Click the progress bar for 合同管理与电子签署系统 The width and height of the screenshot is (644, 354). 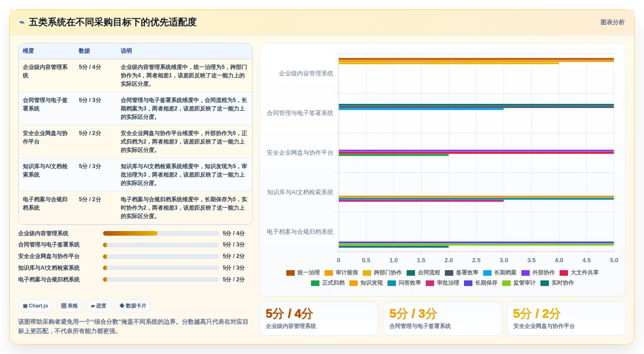[x=161, y=245]
